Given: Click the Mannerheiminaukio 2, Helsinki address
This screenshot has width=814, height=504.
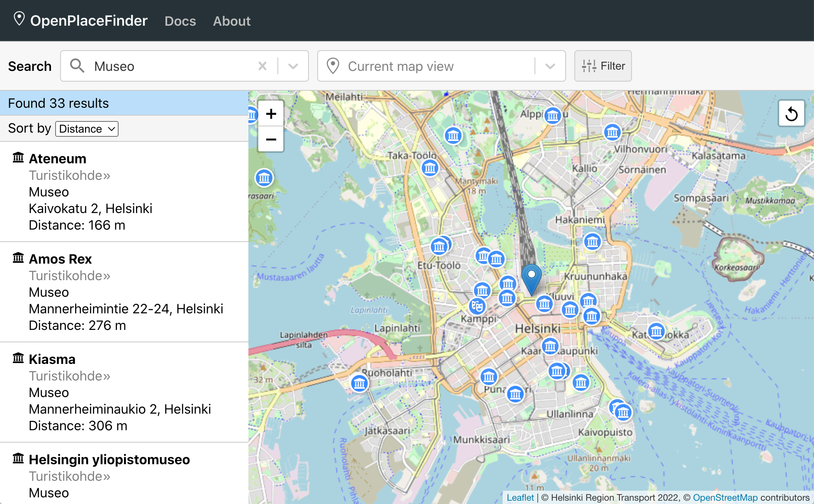Looking at the screenshot, I should click(x=120, y=409).
